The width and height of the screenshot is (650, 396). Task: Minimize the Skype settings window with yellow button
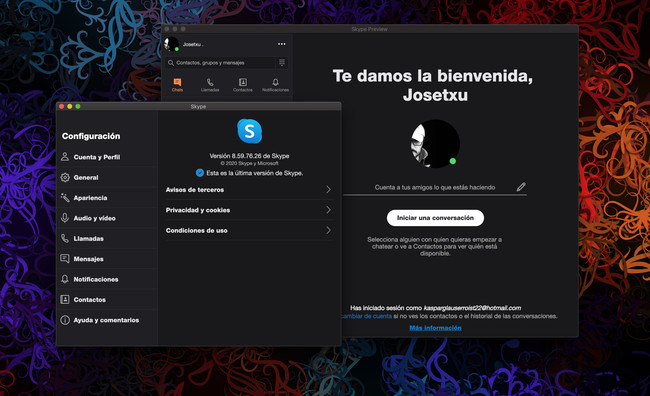pos(70,107)
